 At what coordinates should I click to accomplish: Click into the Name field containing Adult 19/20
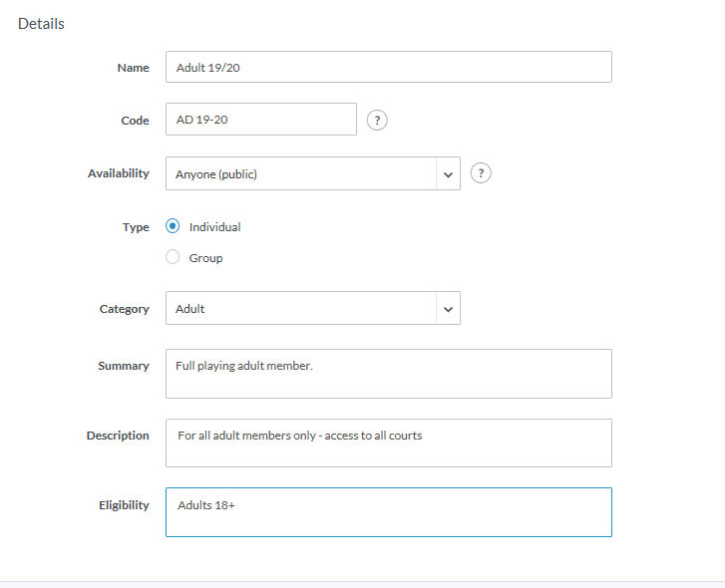tap(388, 67)
